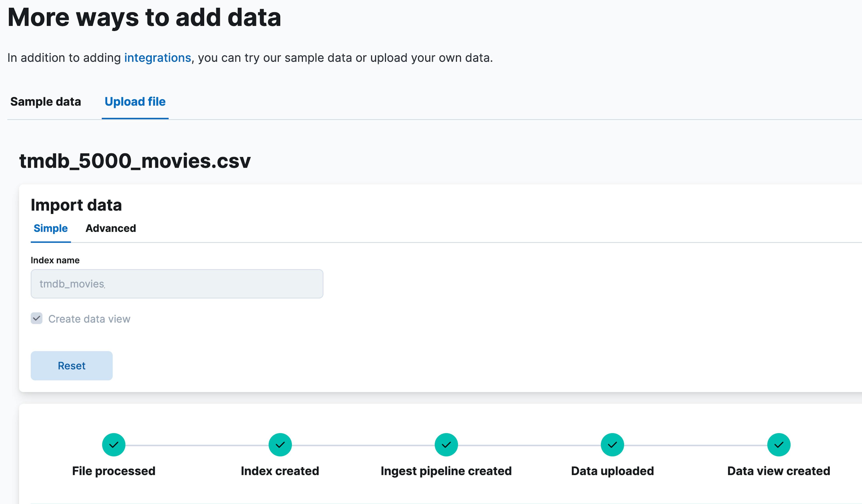862x504 pixels.
Task: Click the File processed step label
Action: tap(114, 471)
